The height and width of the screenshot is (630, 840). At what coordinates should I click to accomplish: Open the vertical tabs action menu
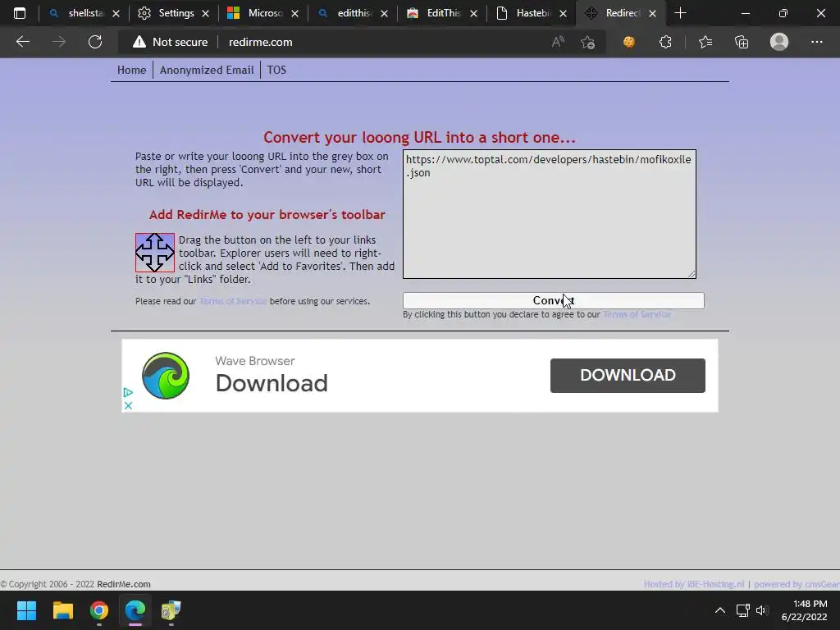point(20,13)
